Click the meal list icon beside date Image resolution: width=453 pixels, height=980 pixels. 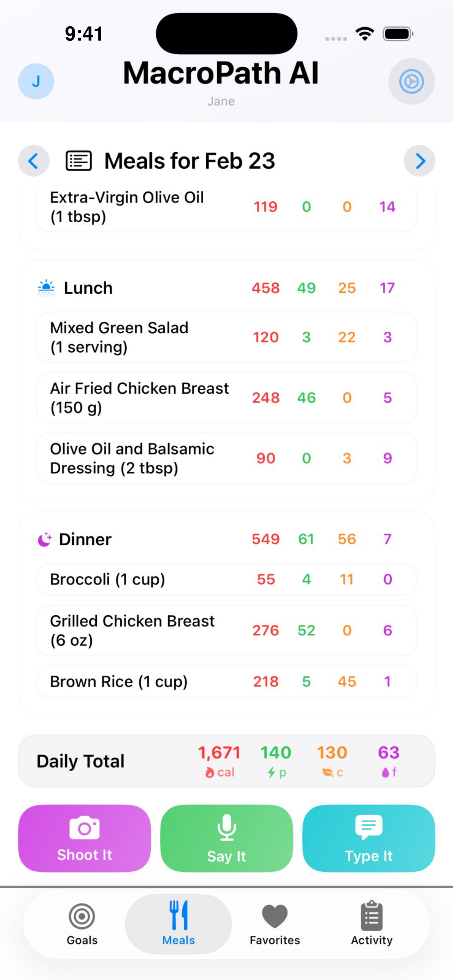click(79, 161)
